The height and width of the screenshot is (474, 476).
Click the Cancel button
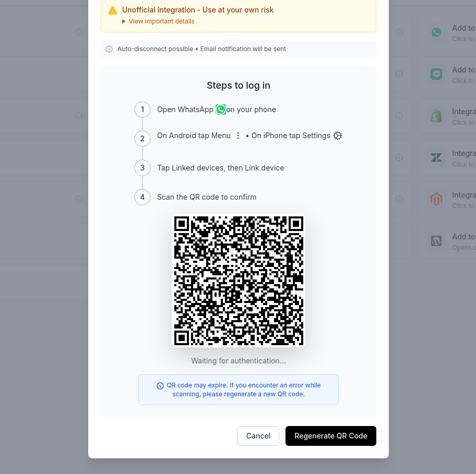[x=258, y=436]
